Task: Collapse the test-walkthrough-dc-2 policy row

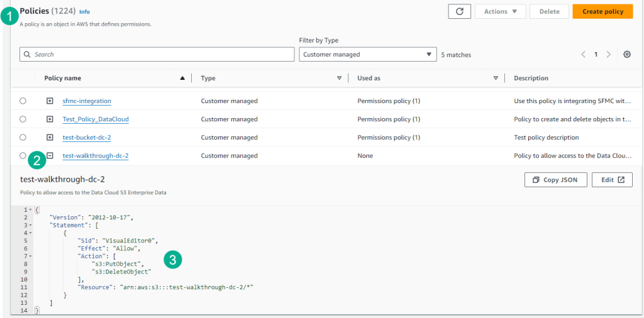Action: (50, 156)
